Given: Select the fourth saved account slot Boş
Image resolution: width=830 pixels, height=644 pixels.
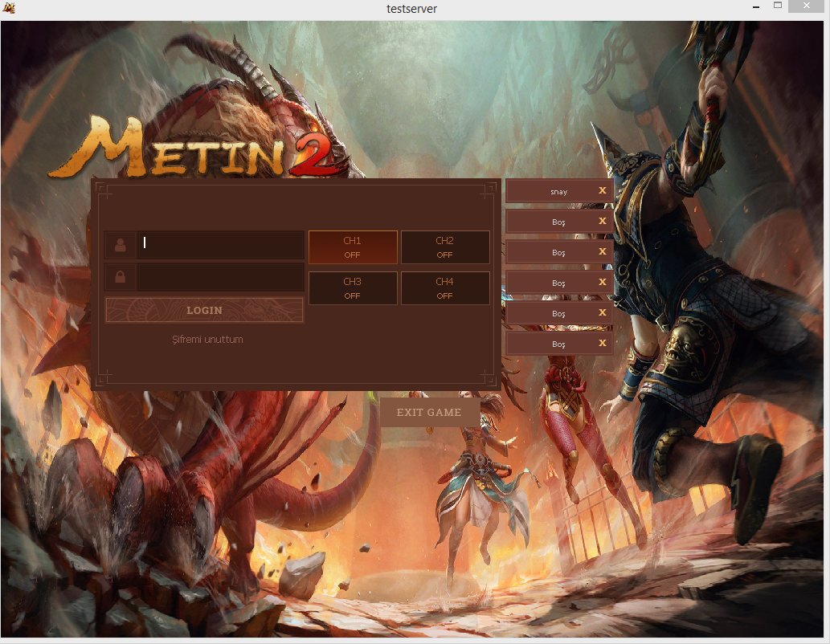Looking at the screenshot, I should tap(558, 283).
